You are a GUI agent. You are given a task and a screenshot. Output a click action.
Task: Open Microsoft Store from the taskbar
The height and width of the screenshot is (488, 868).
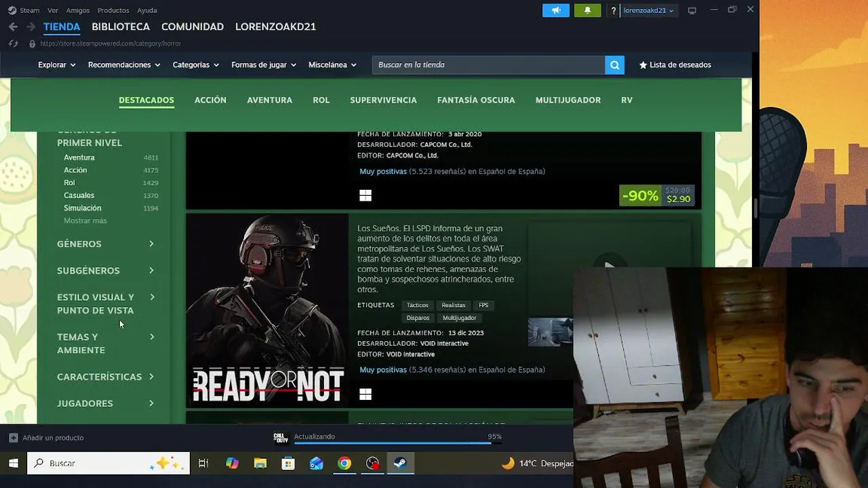(x=288, y=464)
